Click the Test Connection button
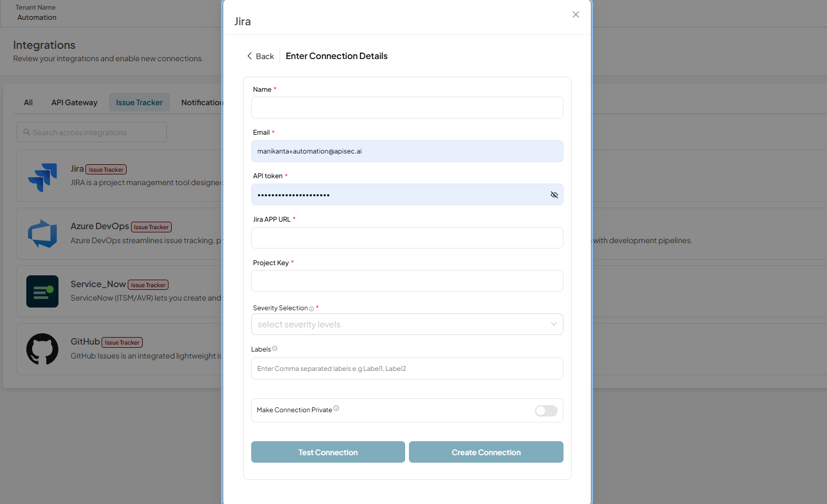 tap(328, 452)
